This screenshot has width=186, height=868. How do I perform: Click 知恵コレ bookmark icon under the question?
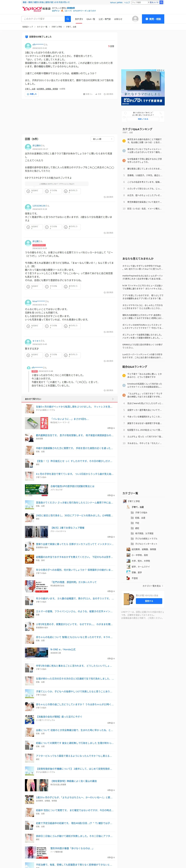coord(88,94)
